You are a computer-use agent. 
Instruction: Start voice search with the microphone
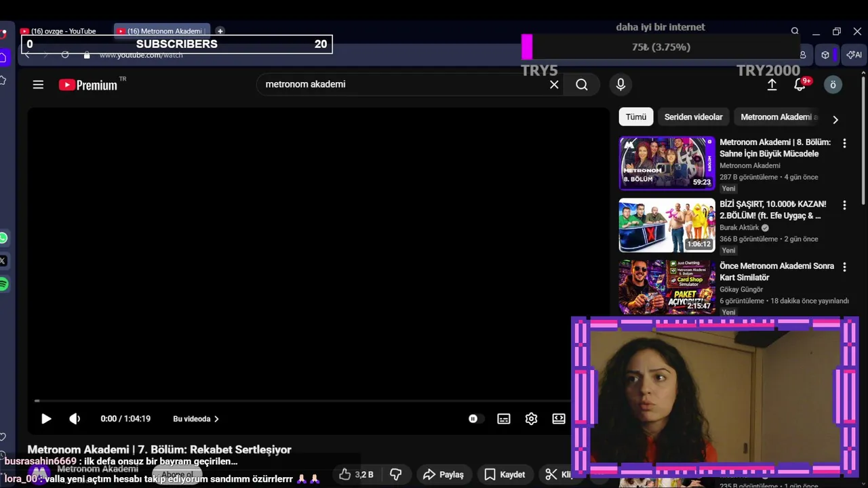coord(620,85)
